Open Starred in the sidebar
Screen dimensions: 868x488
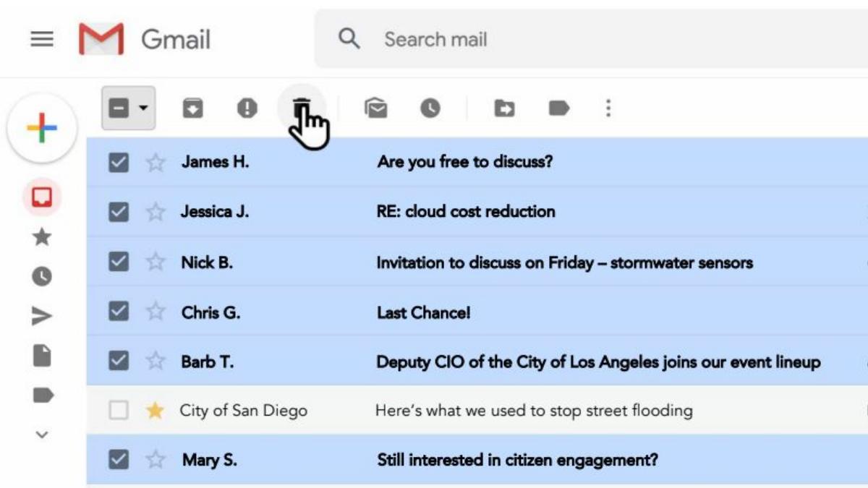pyautogui.click(x=42, y=237)
